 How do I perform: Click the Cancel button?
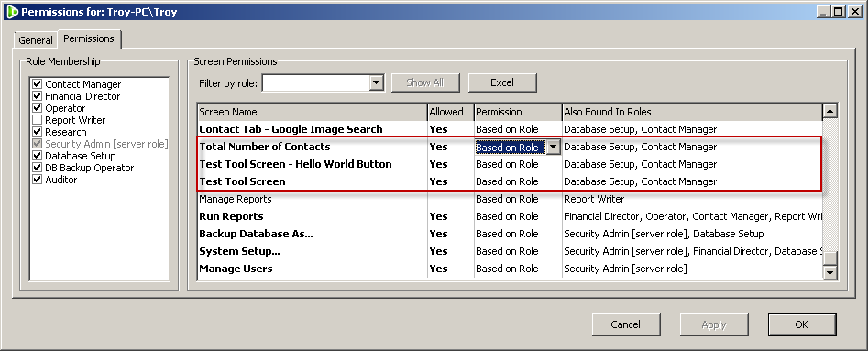pyautogui.click(x=625, y=324)
